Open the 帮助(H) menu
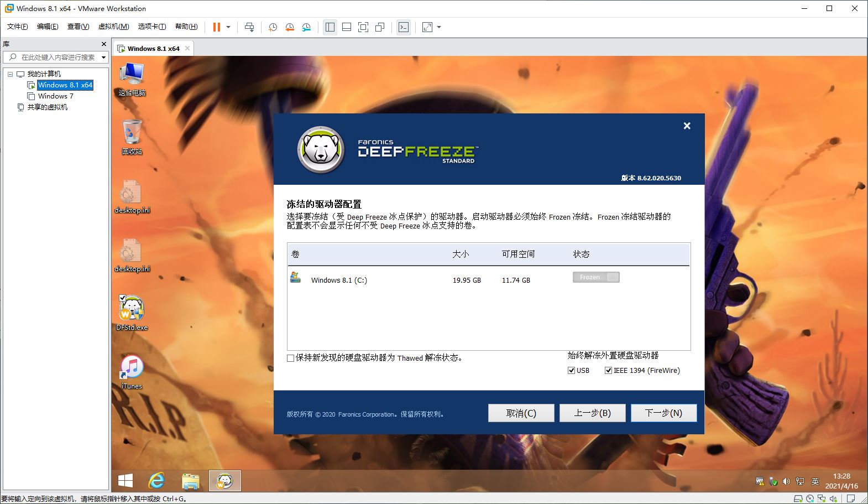This screenshot has height=504, width=868. [186, 27]
